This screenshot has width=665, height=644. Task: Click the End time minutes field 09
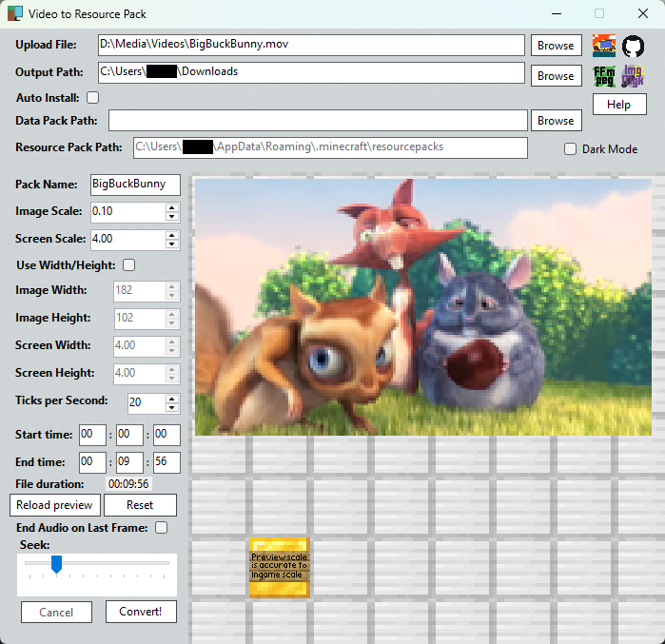pos(129,462)
